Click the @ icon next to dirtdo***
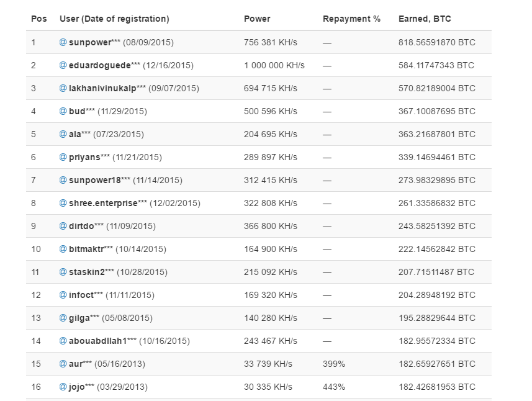The height and width of the screenshot is (401, 532). 63,226
